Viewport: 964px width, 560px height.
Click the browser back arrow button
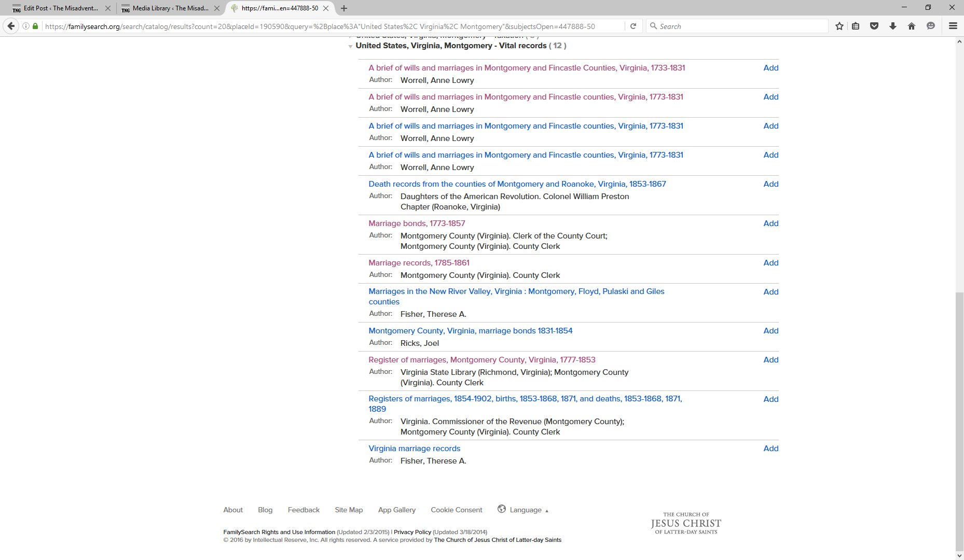[11, 26]
